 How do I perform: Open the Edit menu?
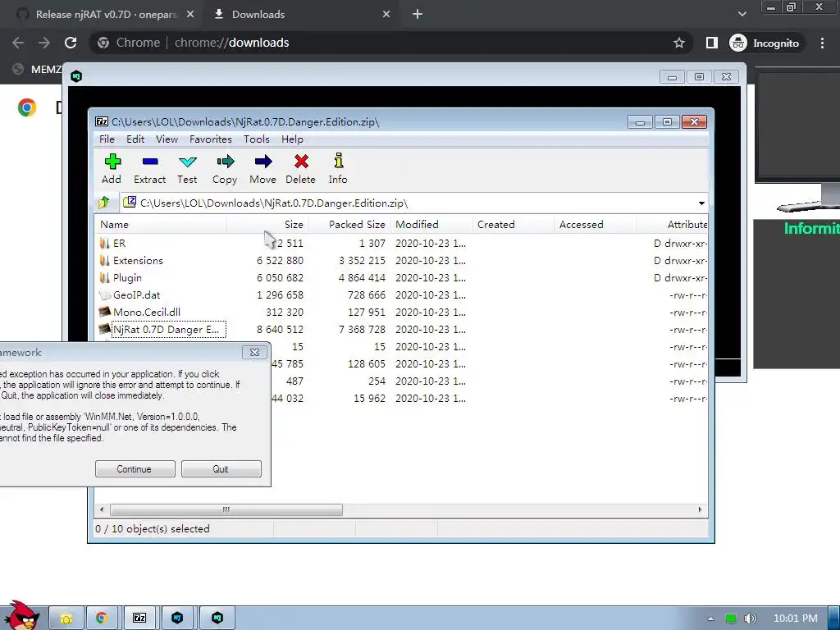click(135, 139)
